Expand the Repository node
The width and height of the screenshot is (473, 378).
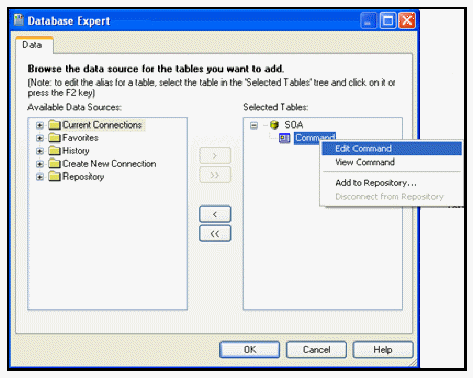coord(40,177)
